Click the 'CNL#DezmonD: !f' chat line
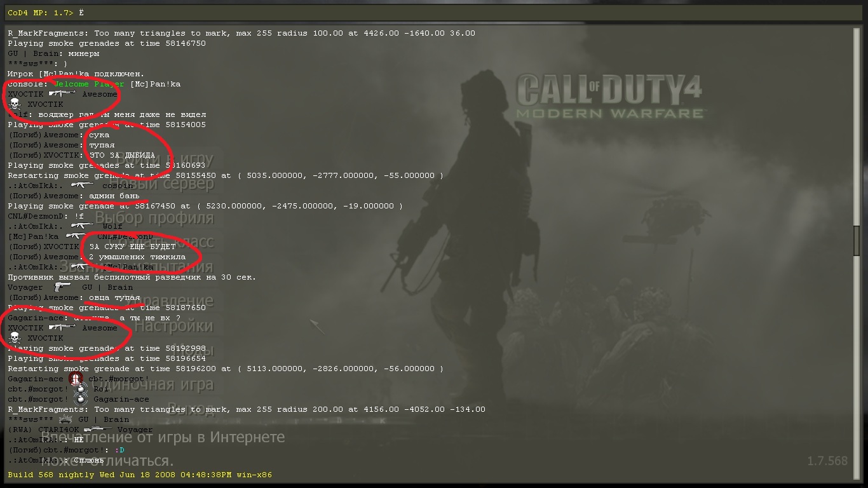Image resolution: width=868 pixels, height=488 pixels. pyautogui.click(x=46, y=216)
